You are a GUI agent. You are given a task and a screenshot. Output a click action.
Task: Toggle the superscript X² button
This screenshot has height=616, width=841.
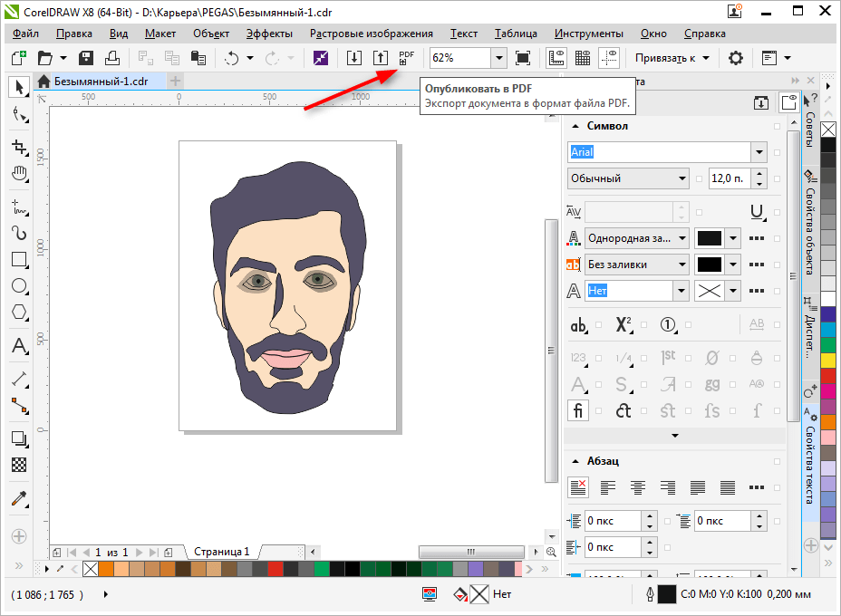pos(623,325)
